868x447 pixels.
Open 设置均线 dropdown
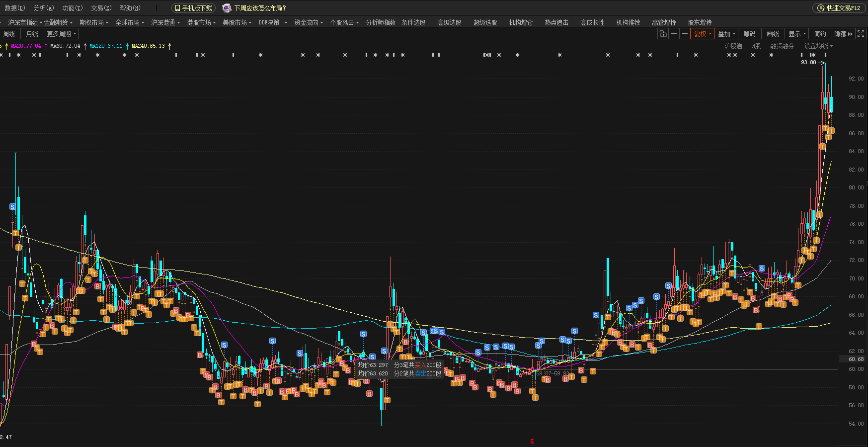[x=818, y=46]
